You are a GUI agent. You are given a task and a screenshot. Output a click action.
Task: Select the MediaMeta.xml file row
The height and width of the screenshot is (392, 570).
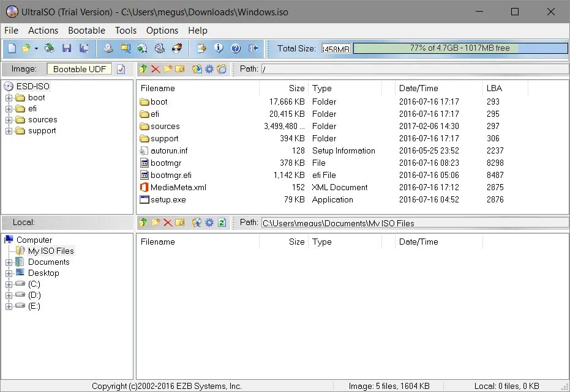click(332, 187)
